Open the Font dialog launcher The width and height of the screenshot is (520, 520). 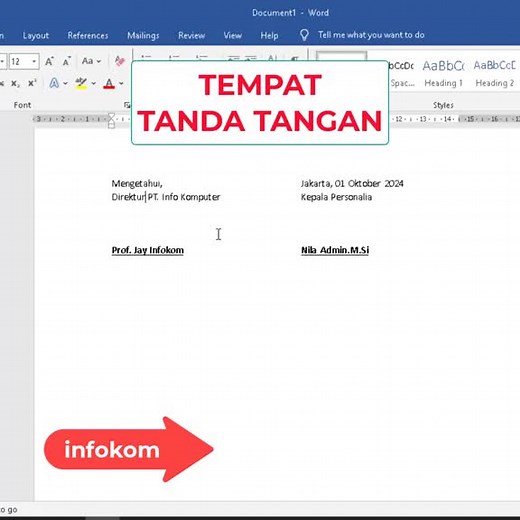(127, 105)
